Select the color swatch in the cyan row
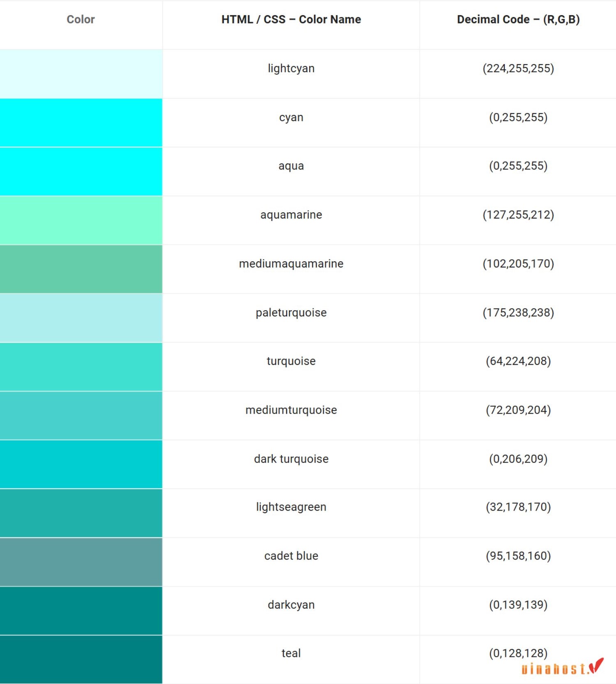The width and height of the screenshot is (616, 684). point(81,122)
